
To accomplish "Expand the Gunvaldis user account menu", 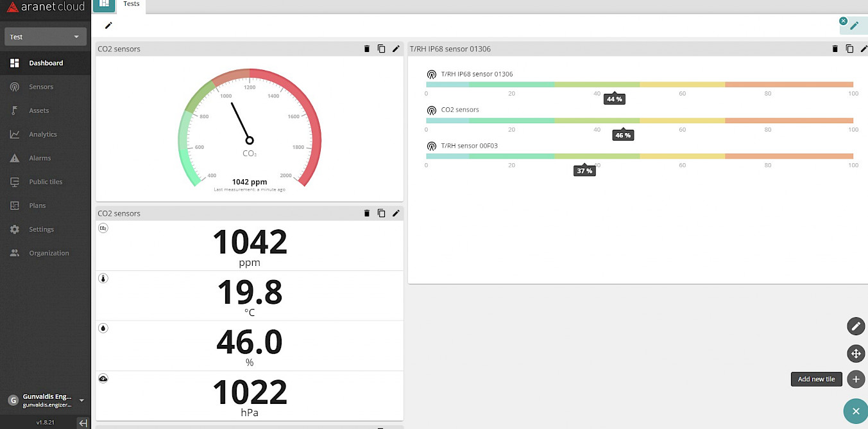I will [81, 400].
